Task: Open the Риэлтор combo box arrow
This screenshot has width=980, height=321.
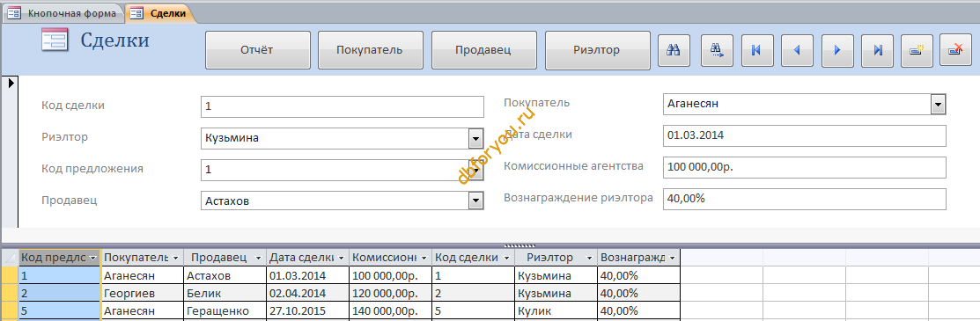Action: tap(476, 138)
